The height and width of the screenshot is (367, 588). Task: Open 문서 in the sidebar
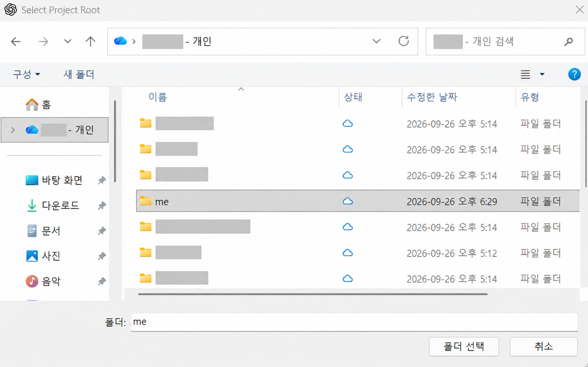[x=44, y=231]
